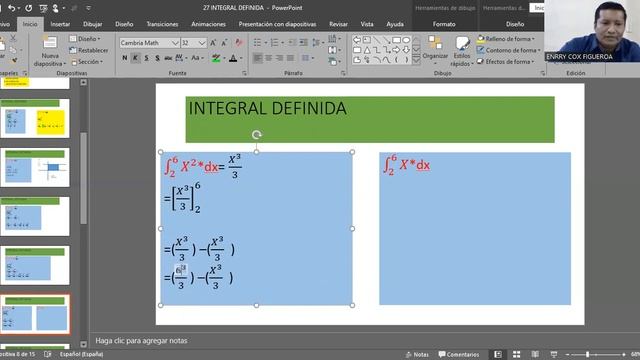Align text right in Párrafo group
Viewport: 640px width, 360px height.
click(280, 58)
